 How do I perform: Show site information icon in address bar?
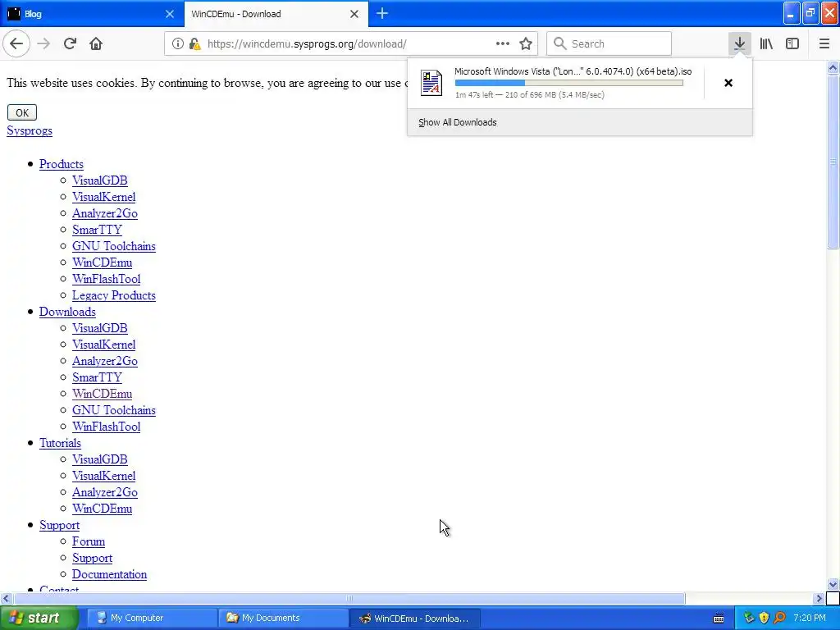[177, 44]
